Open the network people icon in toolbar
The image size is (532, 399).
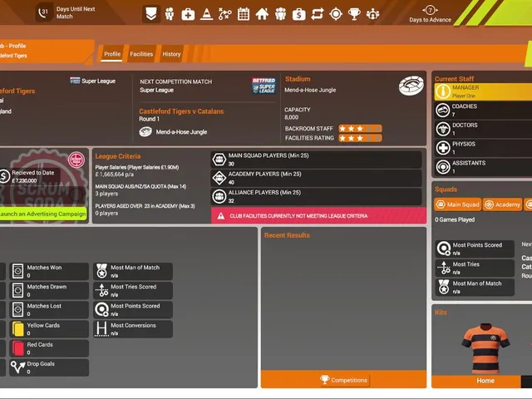pyautogui.click(x=372, y=14)
